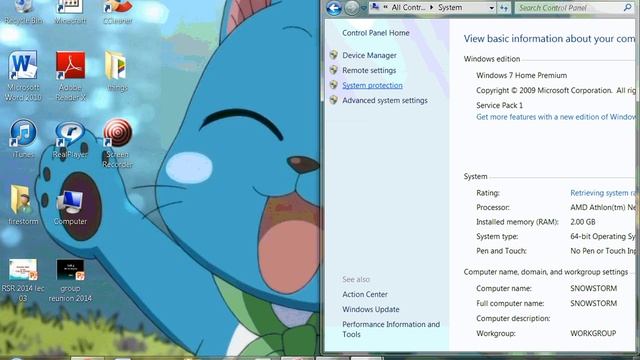Open Windows Update link
This screenshot has width=640, height=360.
pos(371,309)
